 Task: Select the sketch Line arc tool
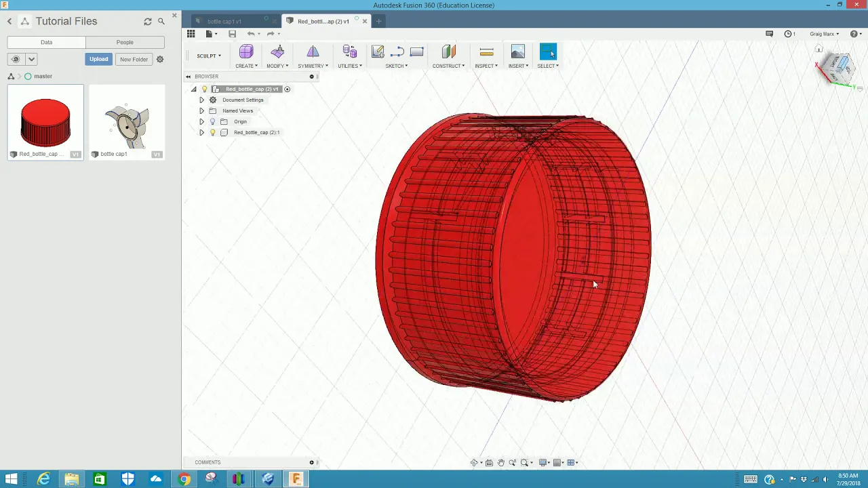coord(397,52)
